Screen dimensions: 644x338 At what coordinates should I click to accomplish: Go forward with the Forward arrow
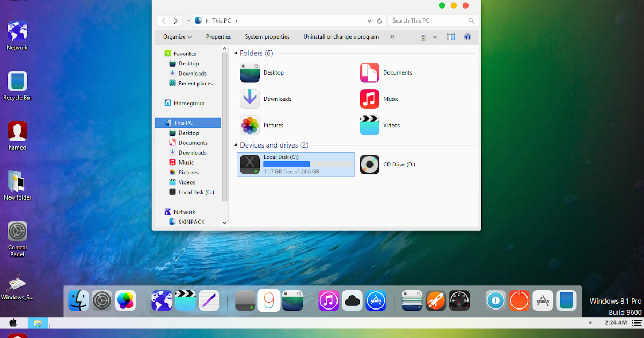coord(176,21)
